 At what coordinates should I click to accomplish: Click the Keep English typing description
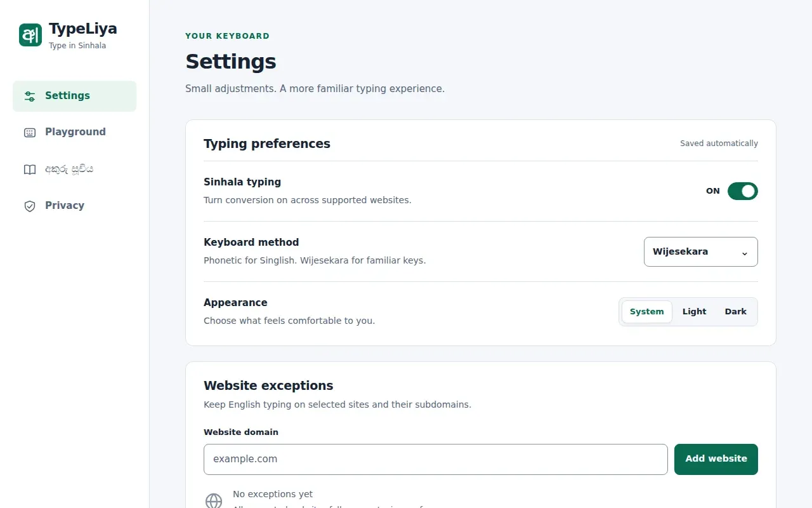[x=337, y=404]
